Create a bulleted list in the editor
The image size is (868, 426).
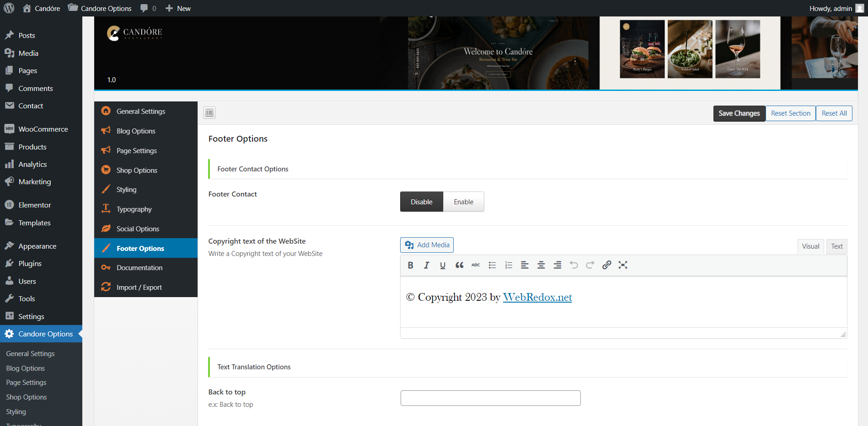point(492,265)
